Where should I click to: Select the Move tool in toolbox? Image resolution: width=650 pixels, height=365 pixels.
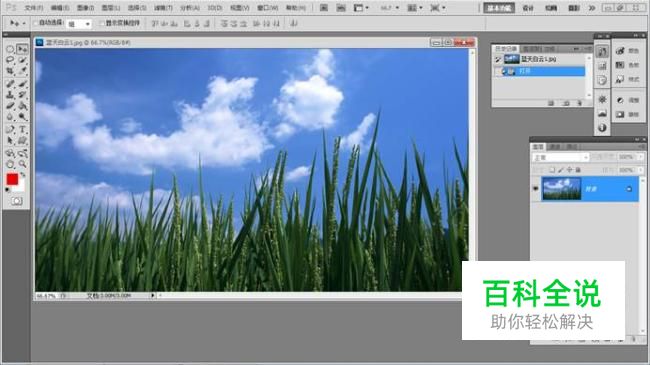click(x=22, y=49)
